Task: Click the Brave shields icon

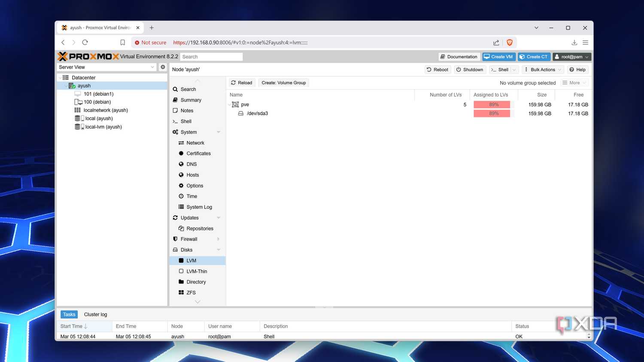Action: pos(510,42)
